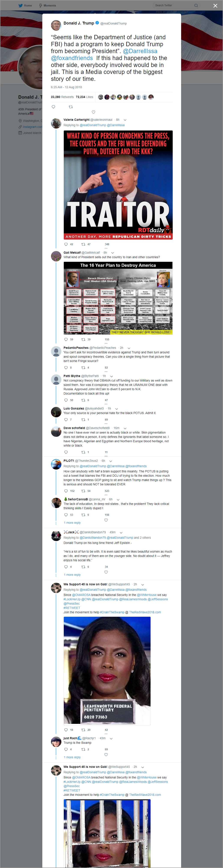Show 1 more reply under SeñorCannaB

[x=72, y=523]
